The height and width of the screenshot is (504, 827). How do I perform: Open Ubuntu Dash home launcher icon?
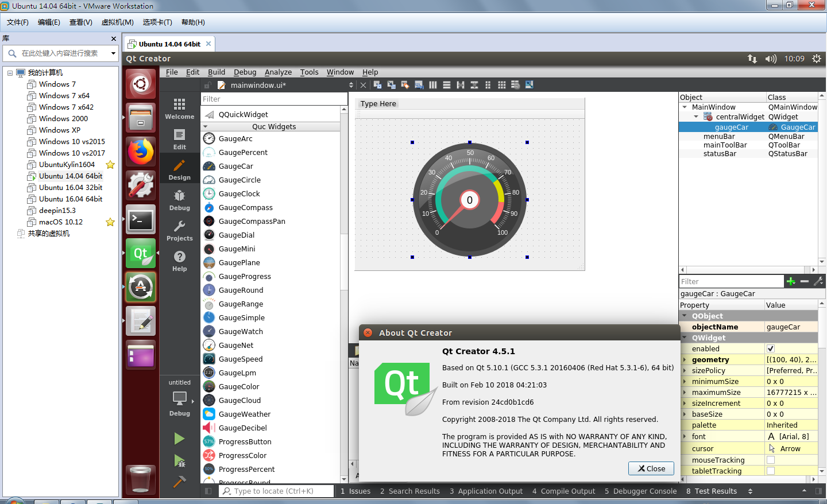(141, 84)
